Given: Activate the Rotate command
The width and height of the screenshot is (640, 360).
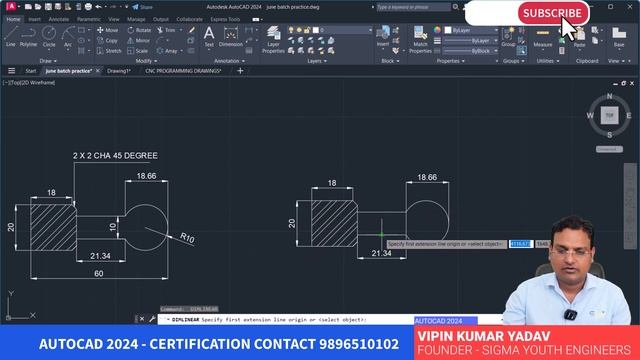Looking at the screenshot, I should pos(139,30).
